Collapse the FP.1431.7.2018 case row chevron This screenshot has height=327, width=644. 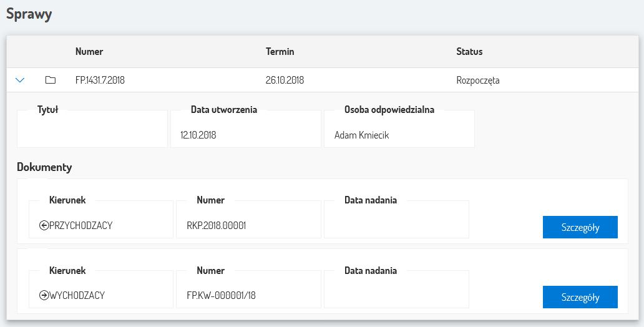click(20, 81)
